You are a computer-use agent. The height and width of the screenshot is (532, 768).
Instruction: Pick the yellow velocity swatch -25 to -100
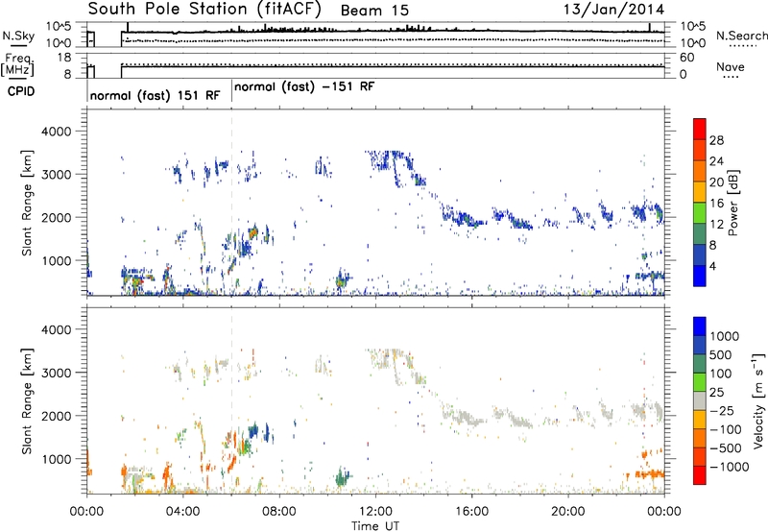[x=700, y=420]
